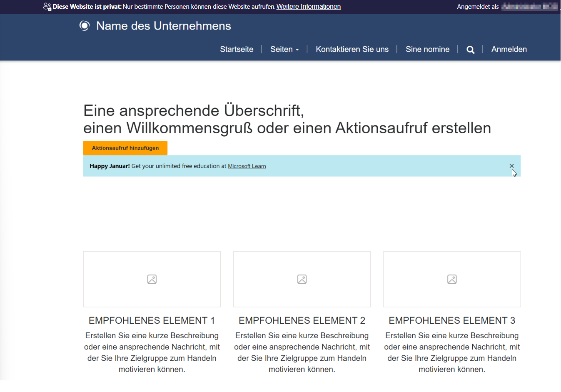Dismiss the Happy Januar notification banner
The height and width of the screenshot is (392, 561).
point(511,166)
